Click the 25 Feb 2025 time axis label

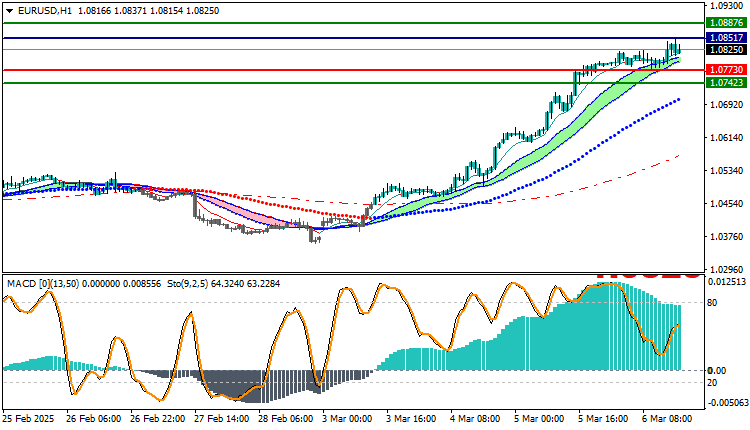point(28,419)
